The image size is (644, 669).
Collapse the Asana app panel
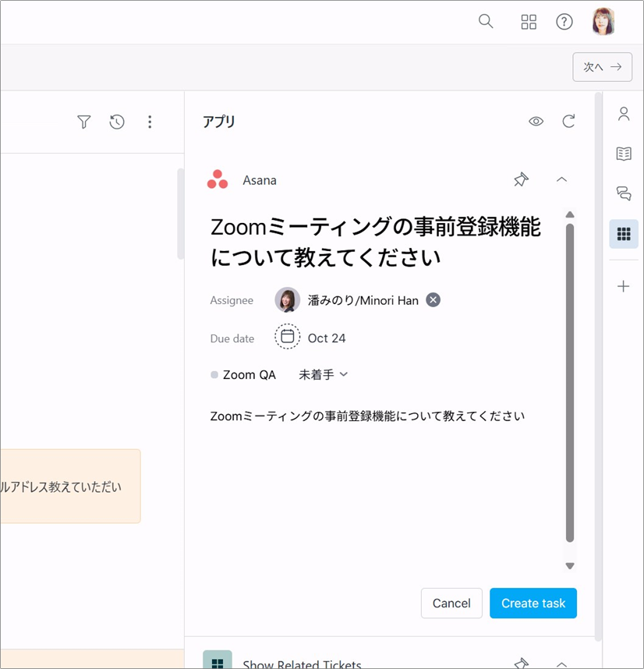tap(561, 180)
